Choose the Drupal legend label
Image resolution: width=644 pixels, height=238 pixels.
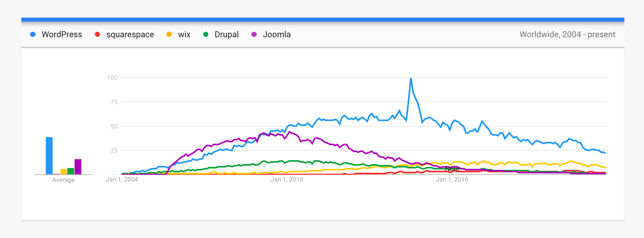[227, 34]
